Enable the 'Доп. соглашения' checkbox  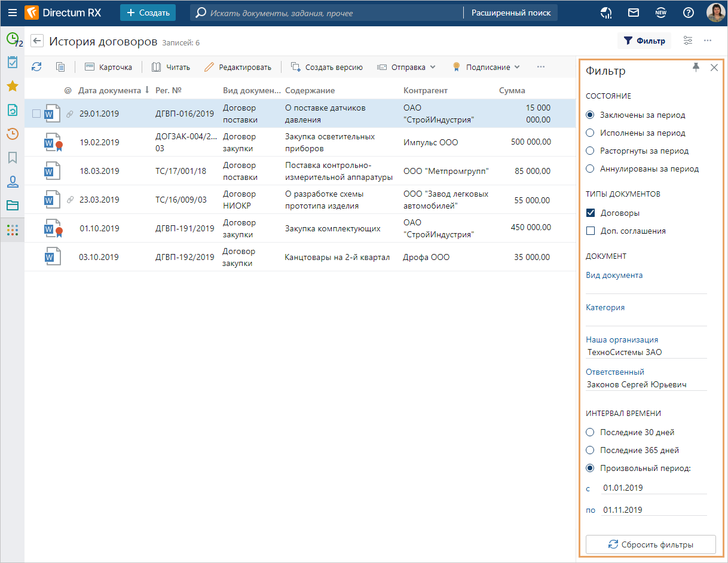click(x=591, y=231)
